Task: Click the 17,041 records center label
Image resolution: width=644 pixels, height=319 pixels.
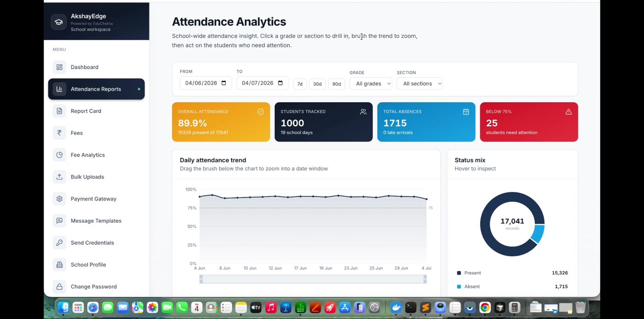Action: (512, 224)
